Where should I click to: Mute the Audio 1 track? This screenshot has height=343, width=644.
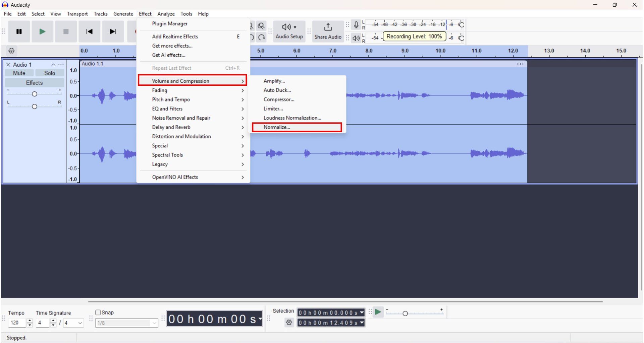point(19,73)
